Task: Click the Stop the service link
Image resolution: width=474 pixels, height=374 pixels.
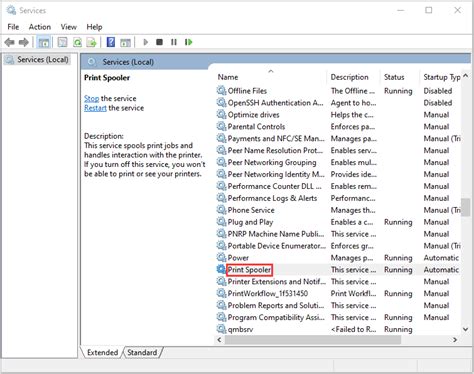Action: [x=91, y=98]
